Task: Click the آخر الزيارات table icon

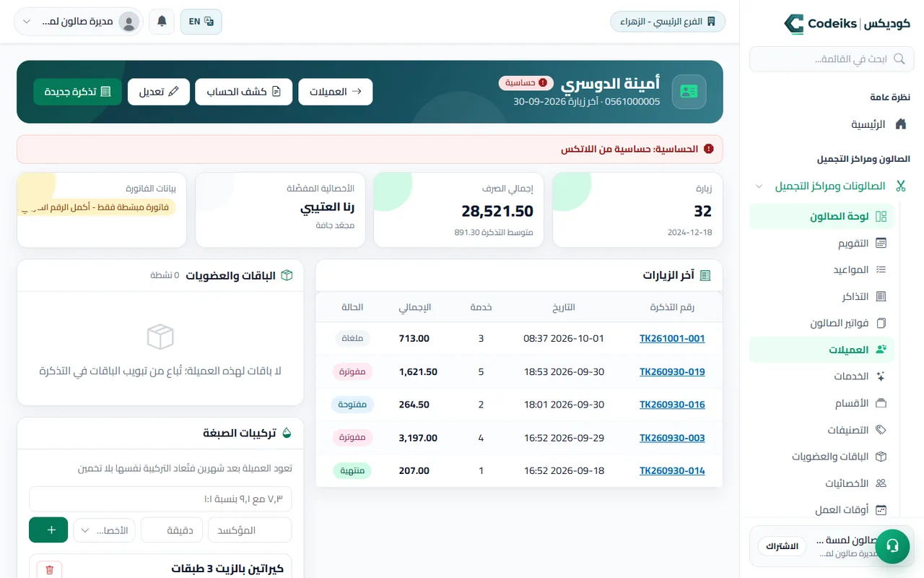Action: 705,275
